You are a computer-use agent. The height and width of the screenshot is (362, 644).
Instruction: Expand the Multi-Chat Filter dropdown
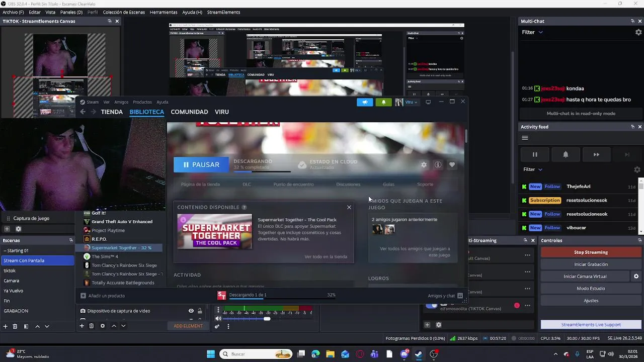pos(532,32)
